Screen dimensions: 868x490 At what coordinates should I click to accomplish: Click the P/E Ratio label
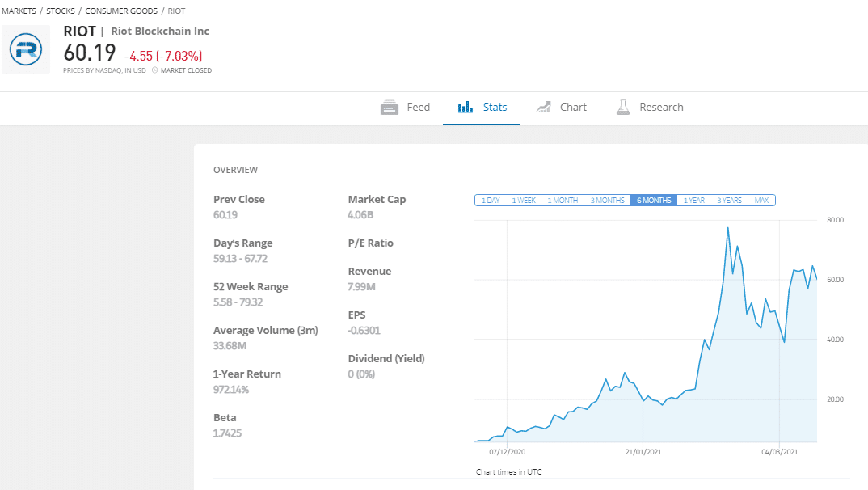point(370,243)
